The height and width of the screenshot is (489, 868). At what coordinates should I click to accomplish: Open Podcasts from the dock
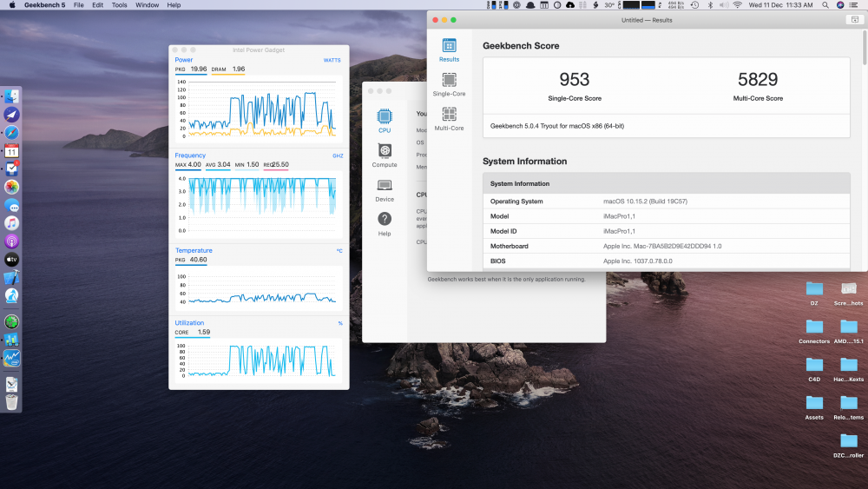[x=11, y=241]
